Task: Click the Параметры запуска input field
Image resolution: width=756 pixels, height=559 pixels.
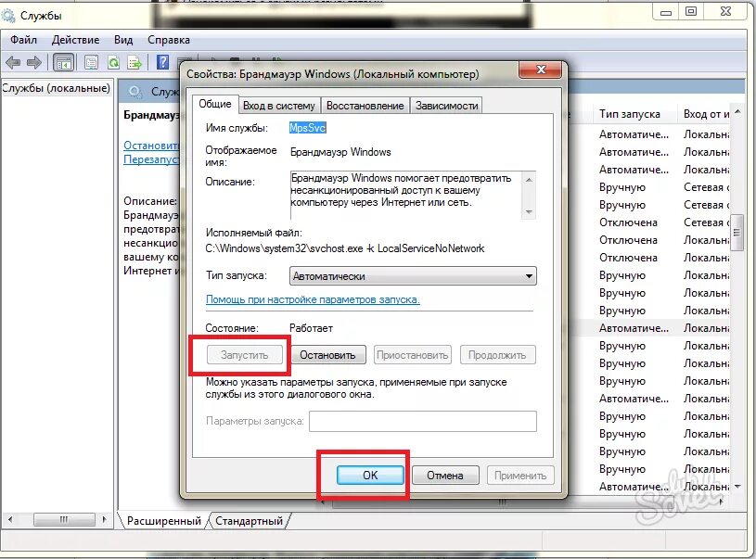Action: (423, 421)
